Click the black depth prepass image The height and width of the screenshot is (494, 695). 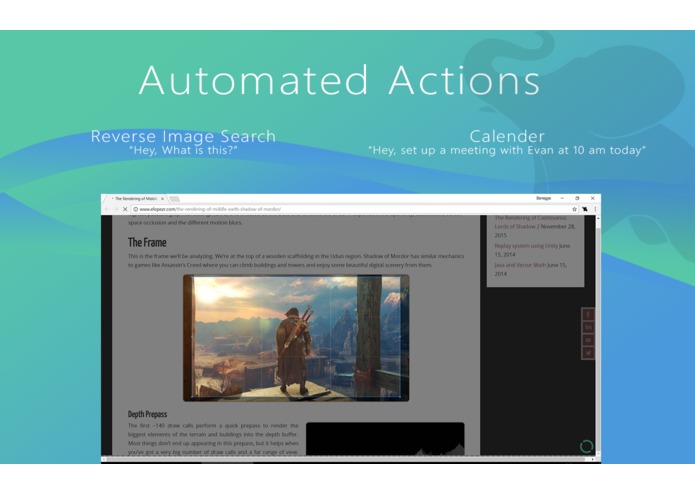385,439
